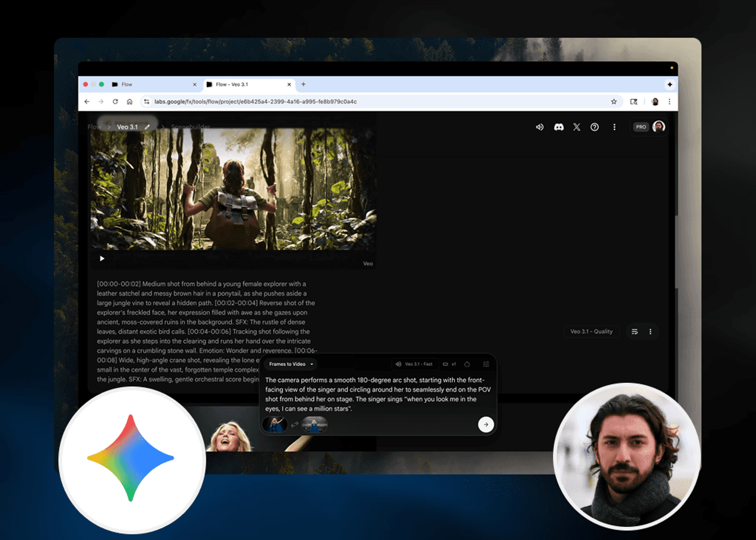Click inside the camera arc shot prompt text
Image resolution: width=756 pixels, height=540 pixels.
(x=378, y=394)
